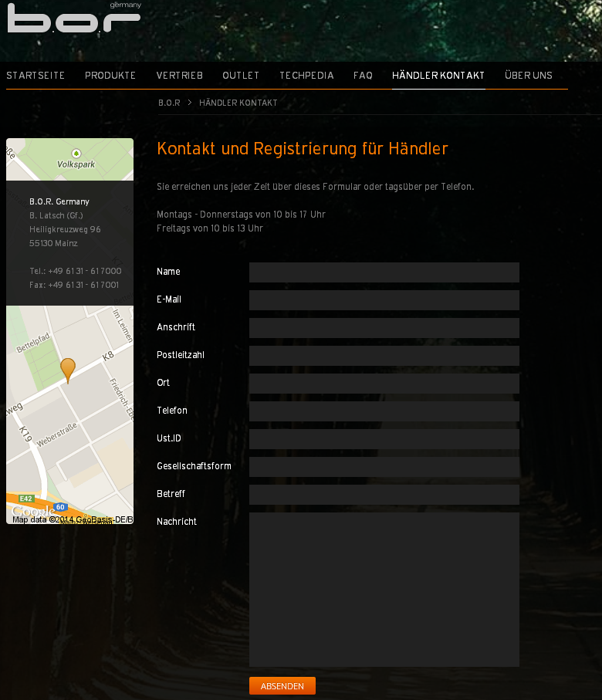Open the Techpedia page
The image size is (602, 700).
[x=306, y=76]
